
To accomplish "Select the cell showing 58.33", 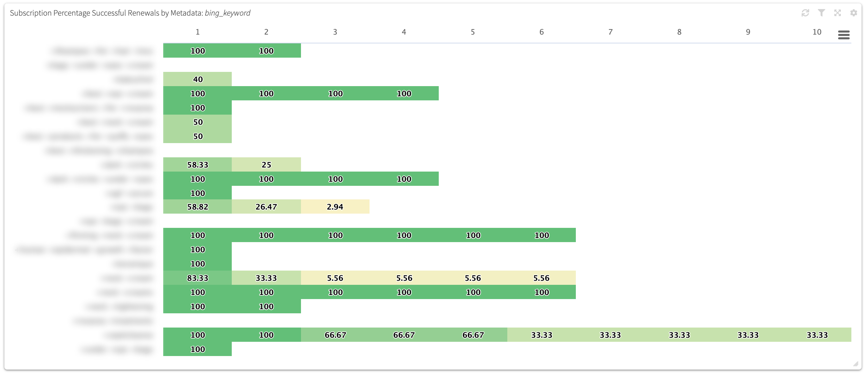I will pos(197,164).
